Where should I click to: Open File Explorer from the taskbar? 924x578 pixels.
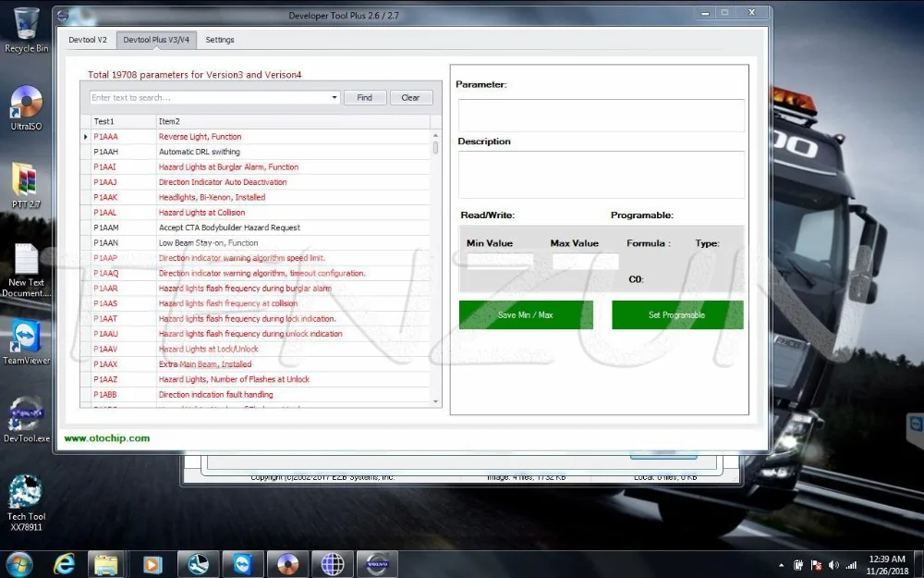(x=106, y=564)
